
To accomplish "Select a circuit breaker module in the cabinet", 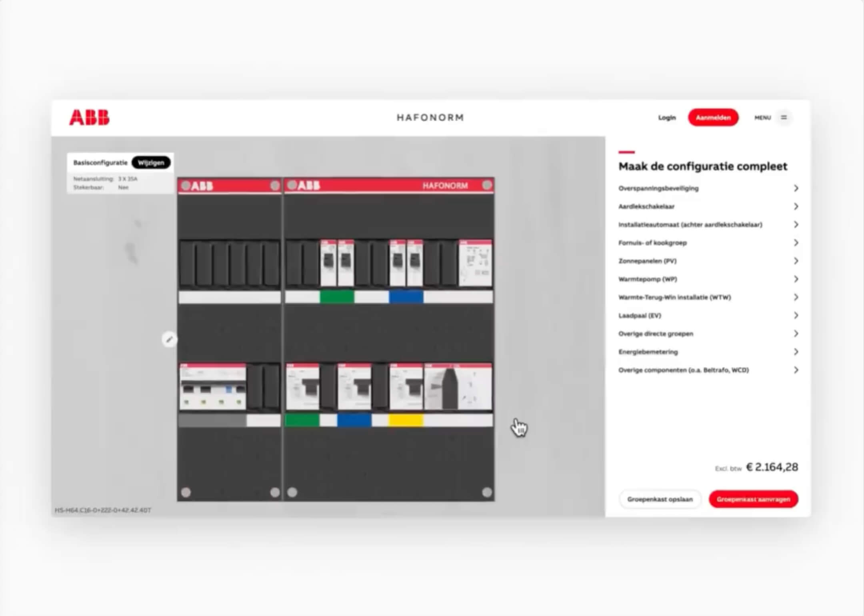I will [x=329, y=262].
